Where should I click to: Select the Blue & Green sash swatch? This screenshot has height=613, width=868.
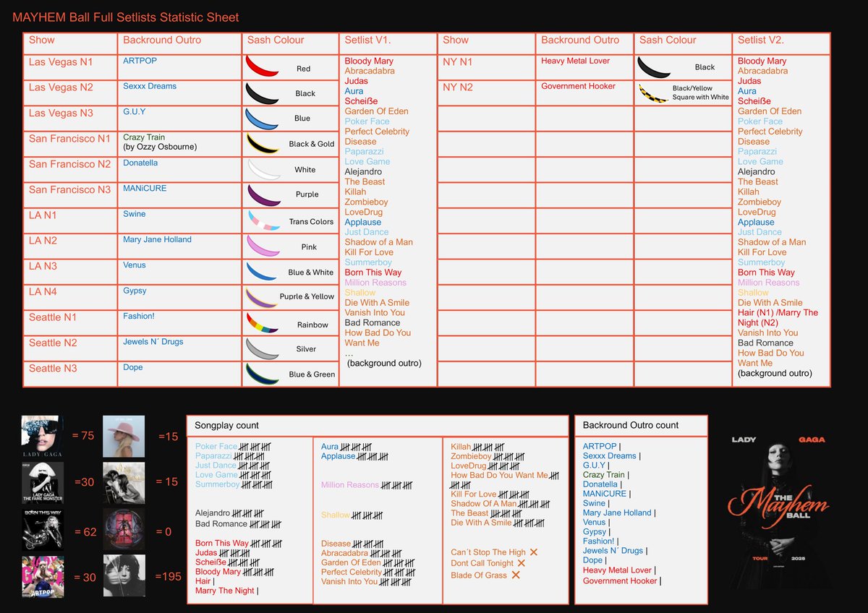coord(263,373)
